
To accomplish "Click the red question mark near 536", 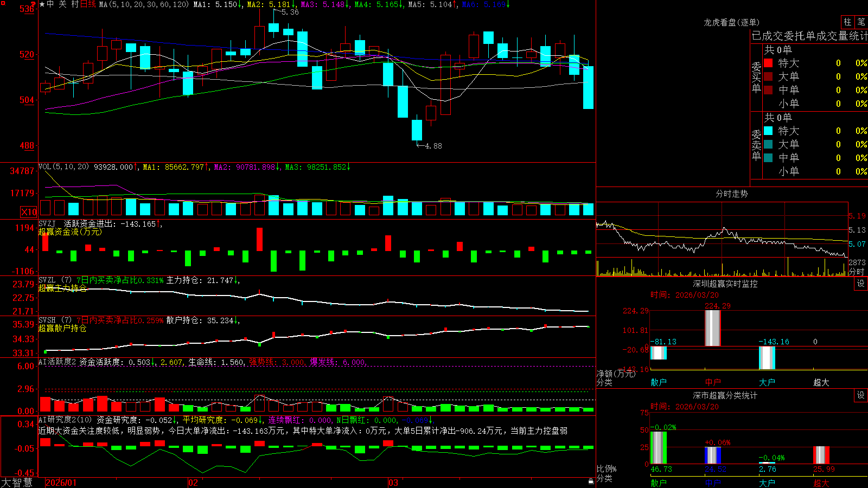I will (33, 5).
